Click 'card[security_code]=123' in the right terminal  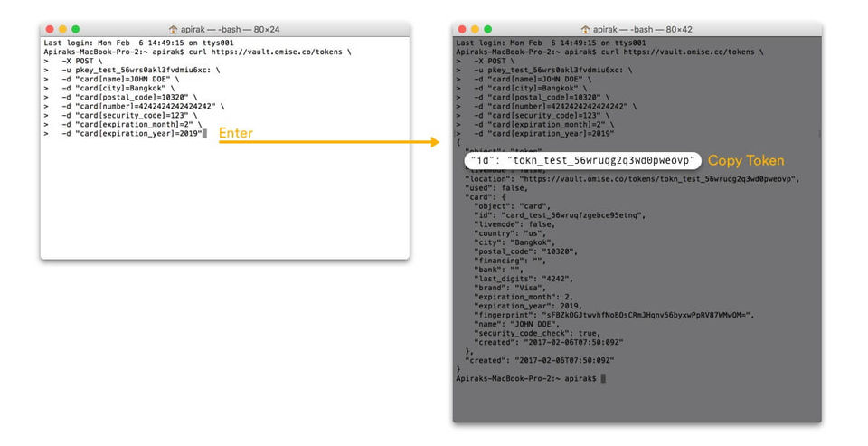544,115
